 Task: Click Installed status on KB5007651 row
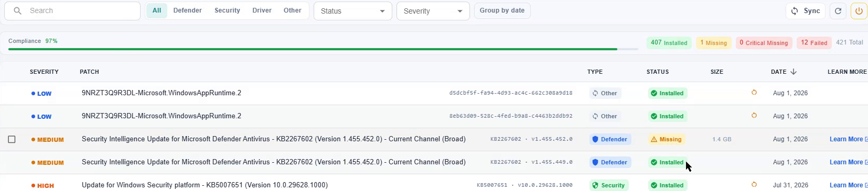(x=668, y=185)
